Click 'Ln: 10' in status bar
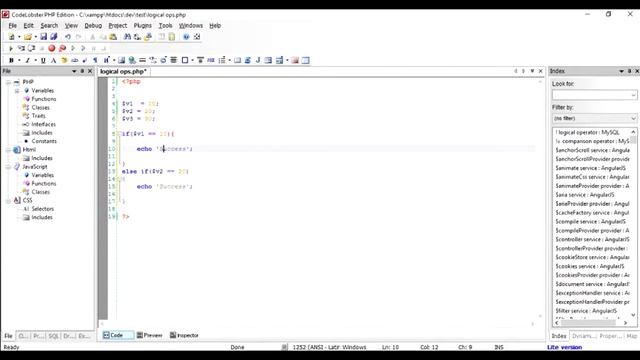 [390, 347]
